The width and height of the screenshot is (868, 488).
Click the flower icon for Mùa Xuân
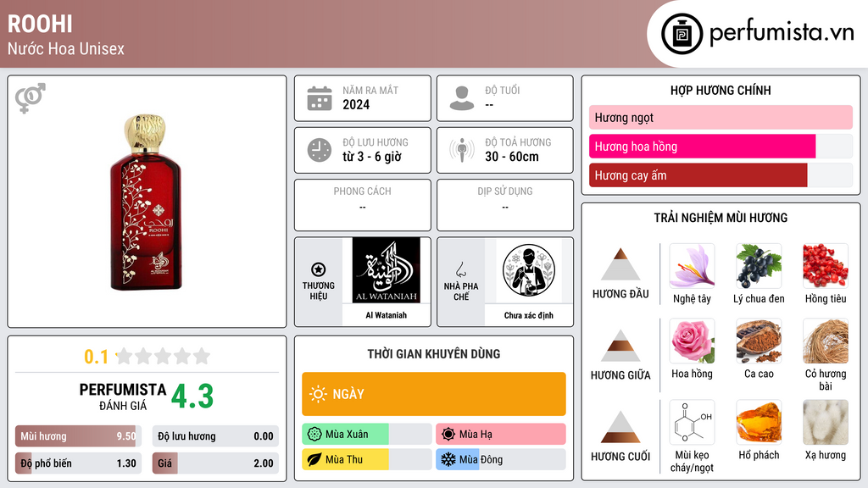coord(314,435)
